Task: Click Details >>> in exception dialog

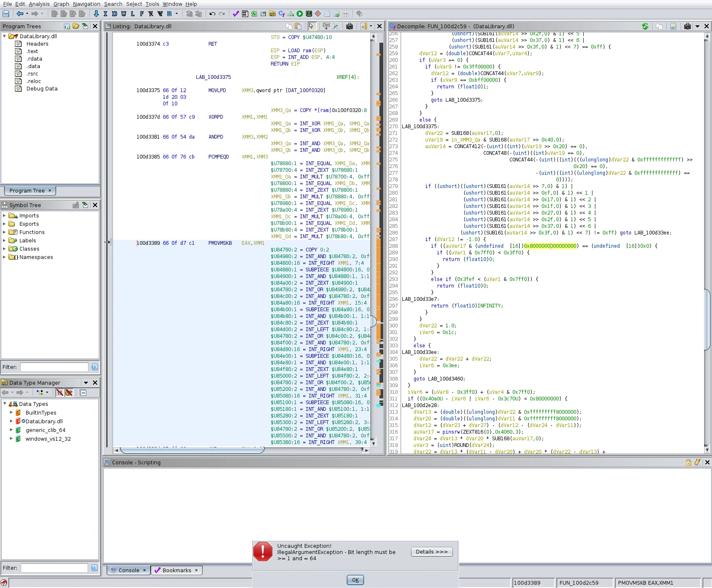Action: (432, 551)
